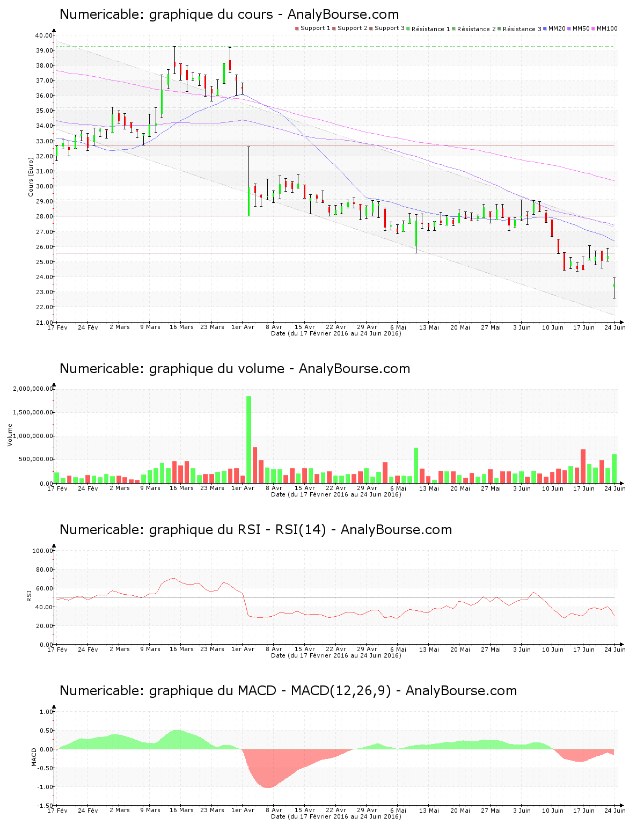Click the 60.00 value on RSI axis
The image size is (644, 832).
point(44,588)
